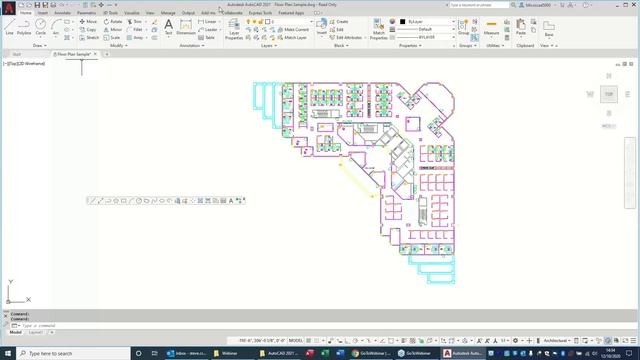Viewport: 640px width, 360px height.
Task: Toggle MODEL space in status bar
Action: pos(296,340)
